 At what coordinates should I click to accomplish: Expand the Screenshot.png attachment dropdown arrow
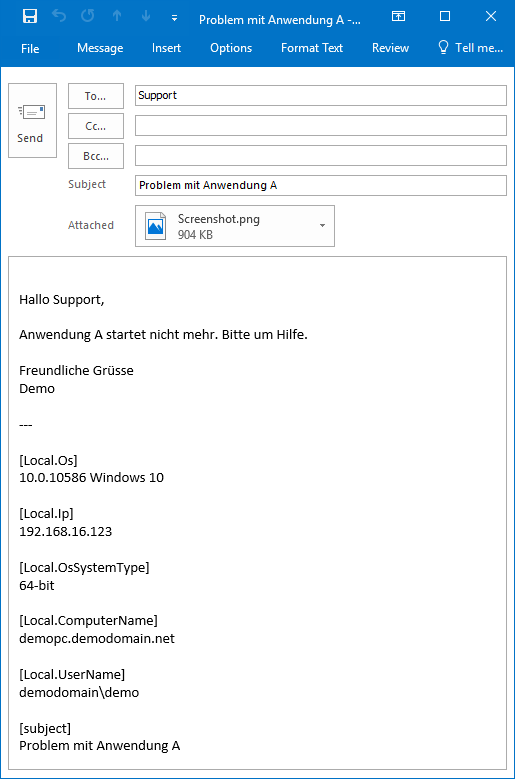point(322,226)
